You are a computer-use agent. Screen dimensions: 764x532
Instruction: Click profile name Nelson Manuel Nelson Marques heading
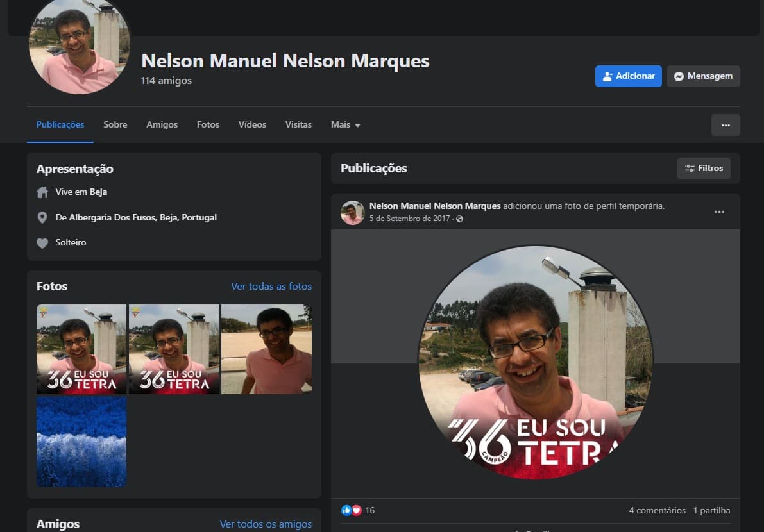coord(285,61)
